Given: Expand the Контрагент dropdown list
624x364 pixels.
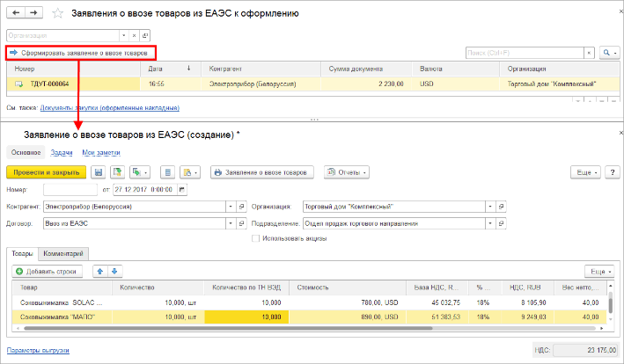Looking at the screenshot, I should (231, 207).
